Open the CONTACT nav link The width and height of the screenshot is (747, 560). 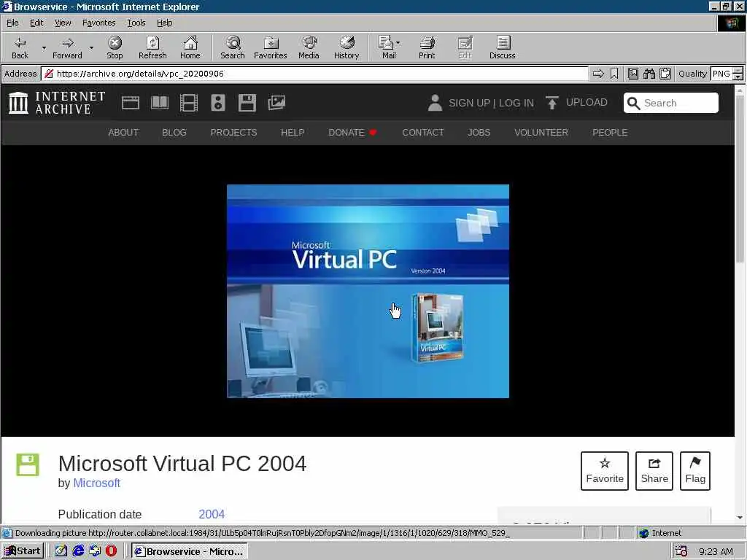422,133
